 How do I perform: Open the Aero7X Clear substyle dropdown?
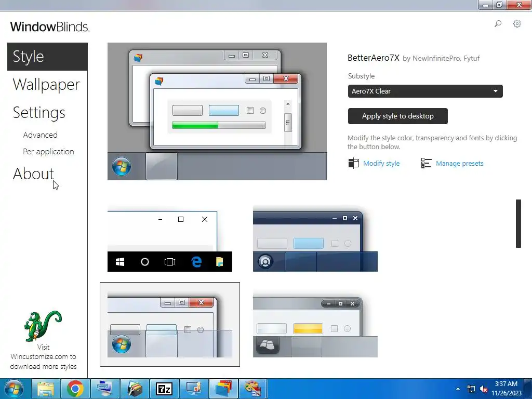pyautogui.click(x=425, y=91)
